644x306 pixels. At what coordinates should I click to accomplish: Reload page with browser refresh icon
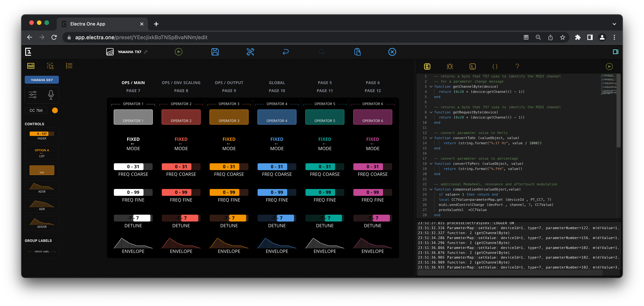pyautogui.click(x=54, y=37)
